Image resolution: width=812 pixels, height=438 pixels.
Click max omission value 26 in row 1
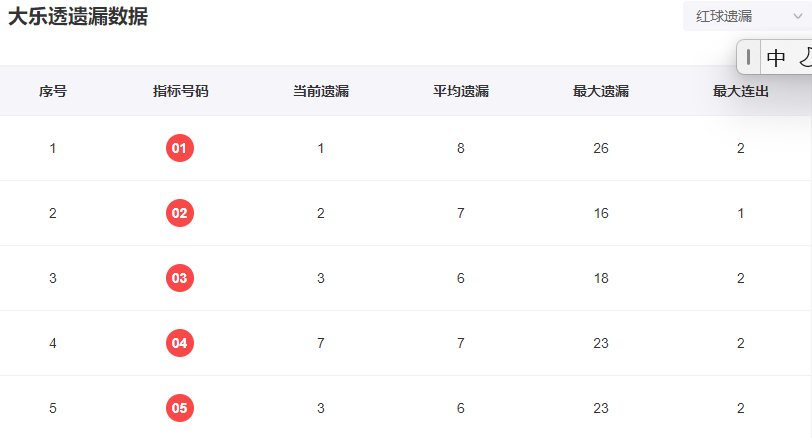601,149
